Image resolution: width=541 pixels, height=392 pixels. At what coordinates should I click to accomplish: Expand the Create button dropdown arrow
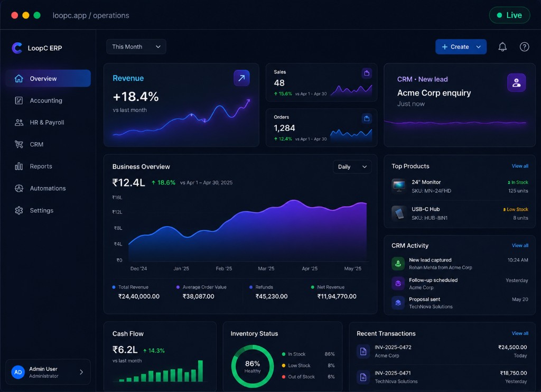(479, 47)
